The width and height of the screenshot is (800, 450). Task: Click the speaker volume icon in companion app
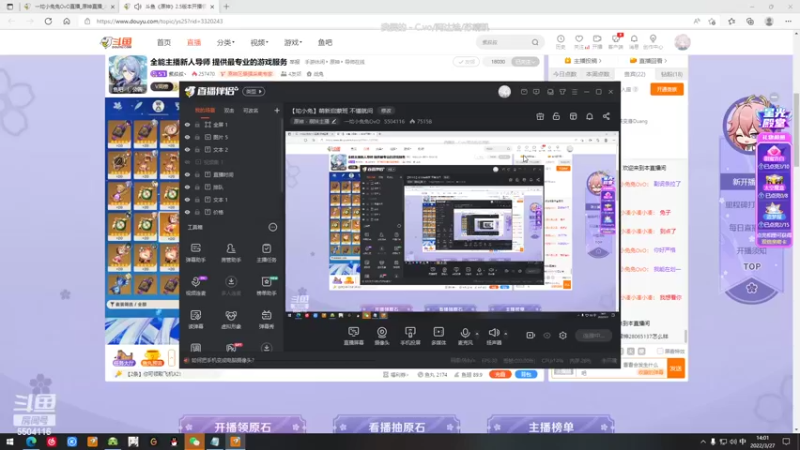point(494,333)
